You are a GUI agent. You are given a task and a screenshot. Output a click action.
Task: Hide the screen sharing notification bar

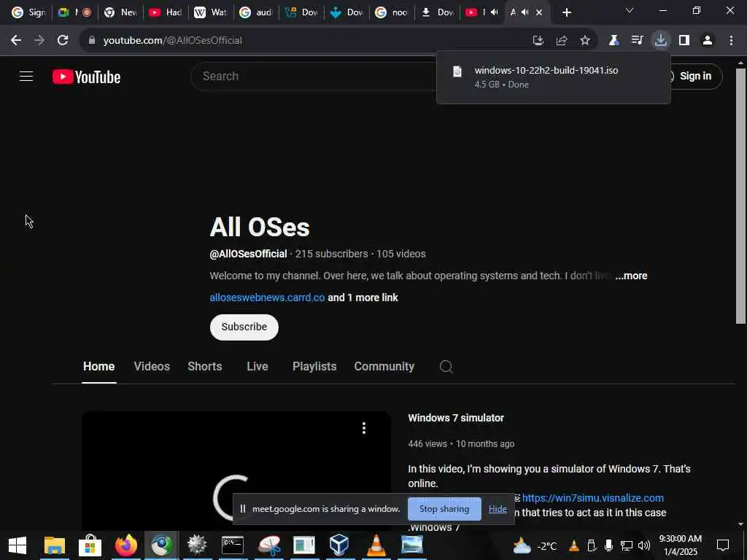click(x=498, y=509)
